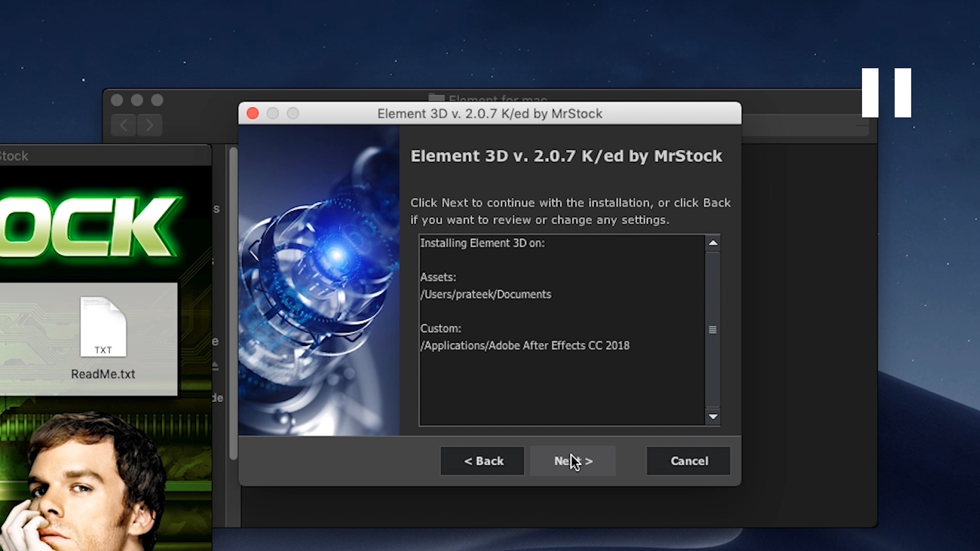This screenshot has width=980, height=551.
Task: Click the "Assets:" label in the summary
Action: (x=438, y=277)
